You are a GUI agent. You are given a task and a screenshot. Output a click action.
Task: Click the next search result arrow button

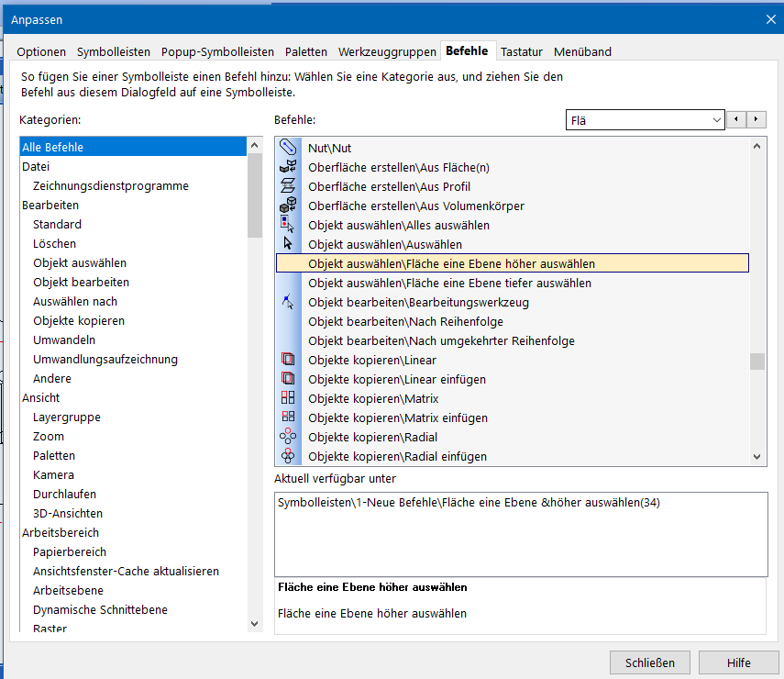[756, 119]
